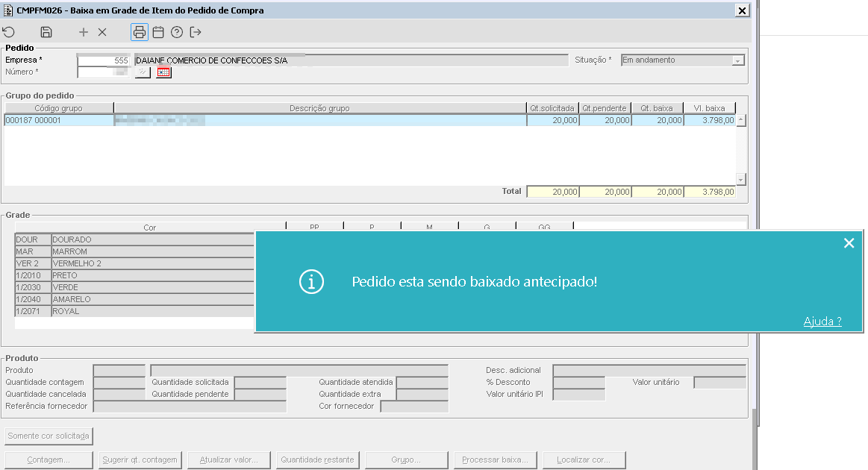The height and width of the screenshot is (470, 868).
Task: Click the printer icon in toolbar
Action: click(140, 32)
